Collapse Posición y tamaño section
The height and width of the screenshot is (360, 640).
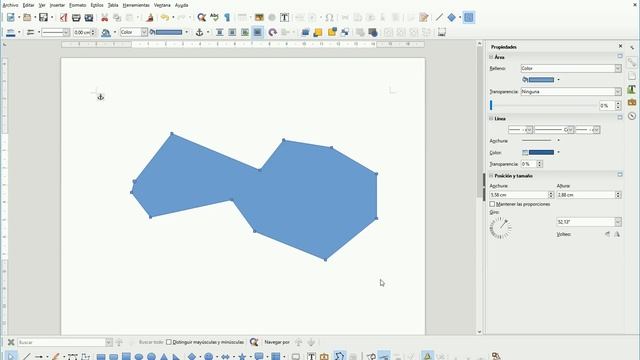point(491,176)
